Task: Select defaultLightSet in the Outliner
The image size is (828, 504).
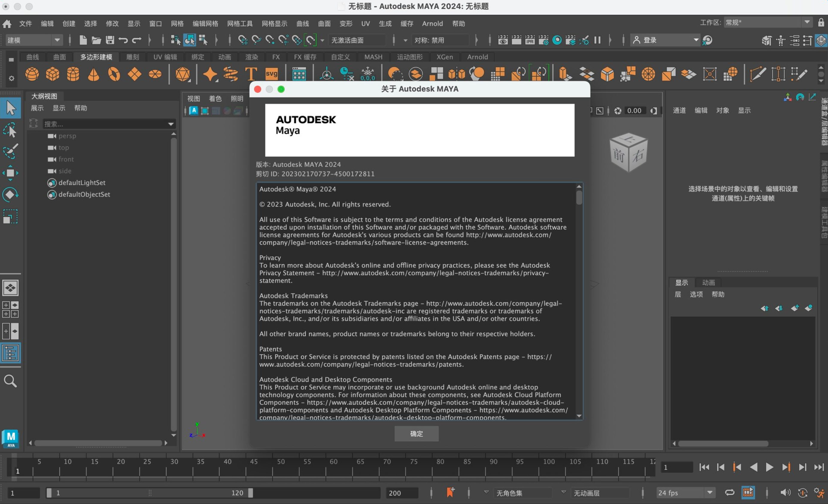Action: point(82,183)
